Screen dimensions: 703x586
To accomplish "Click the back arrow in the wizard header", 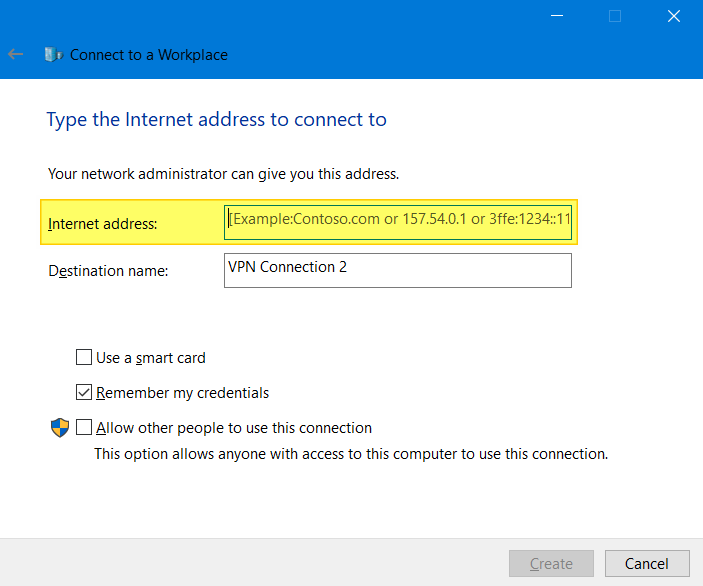I will (x=15, y=55).
